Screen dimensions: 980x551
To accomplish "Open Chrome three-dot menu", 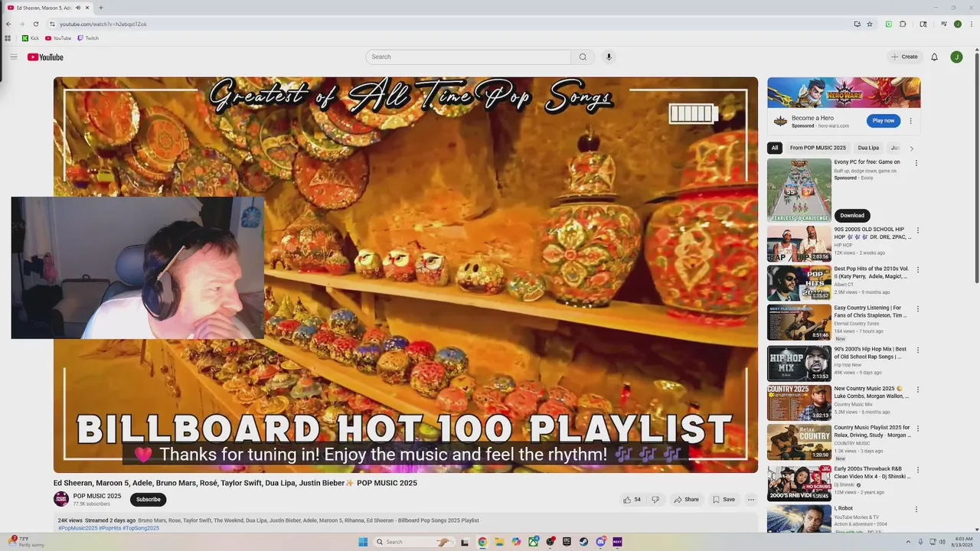I will pos(970,24).
